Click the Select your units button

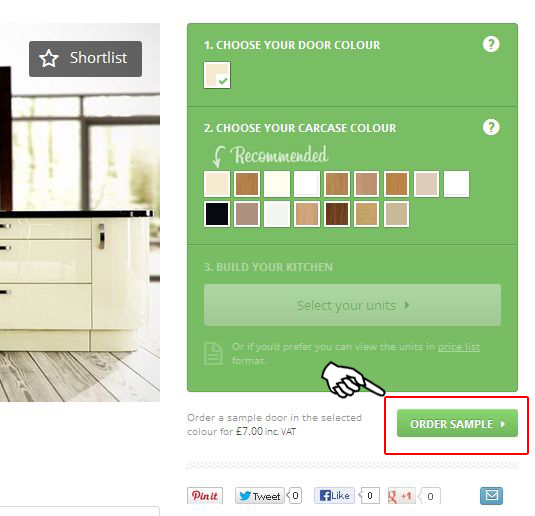pos(352,305)
